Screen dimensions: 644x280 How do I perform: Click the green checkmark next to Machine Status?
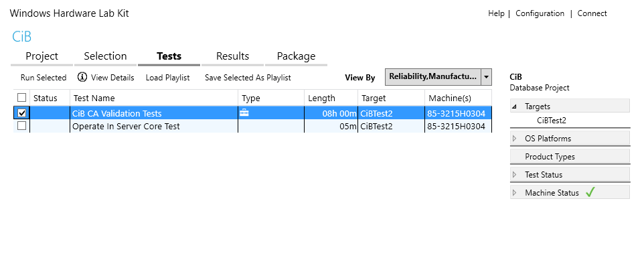click(590, 192)
